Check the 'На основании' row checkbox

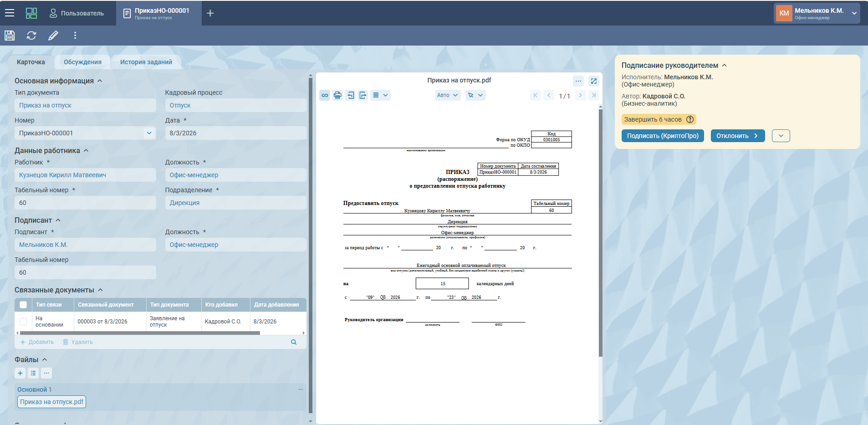click(x=23, y=322)
